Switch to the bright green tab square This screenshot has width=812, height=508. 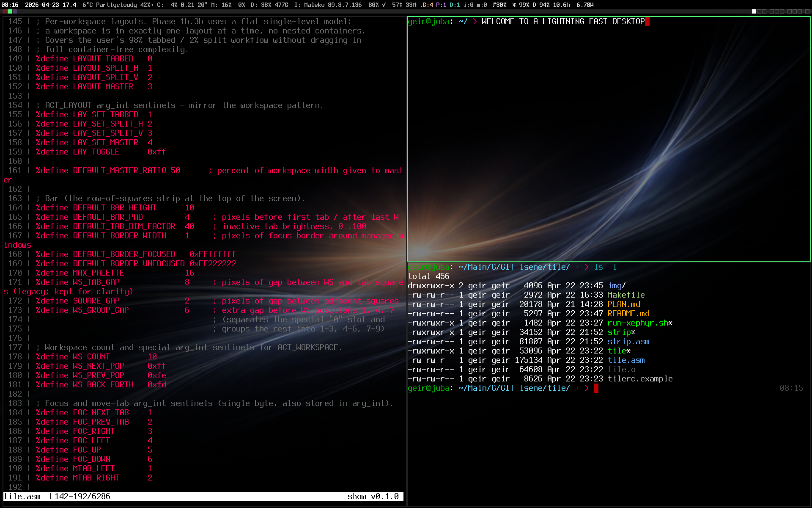10,11
